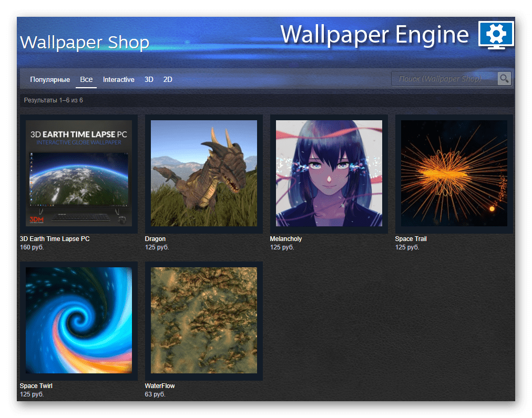Click the search magnifying glass icon
The height and width of the screenshot is (418, 532).
pos(504,79)
